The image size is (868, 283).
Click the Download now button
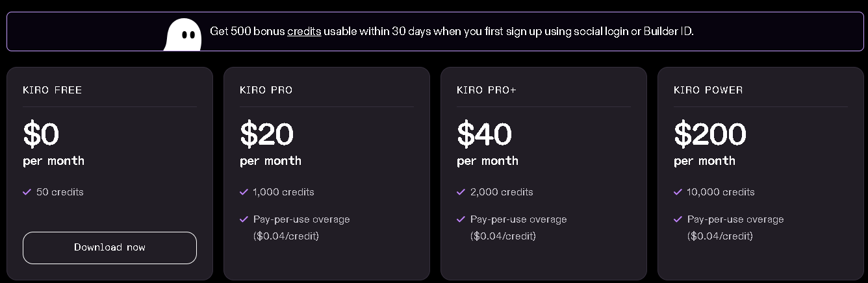[110, 248]
